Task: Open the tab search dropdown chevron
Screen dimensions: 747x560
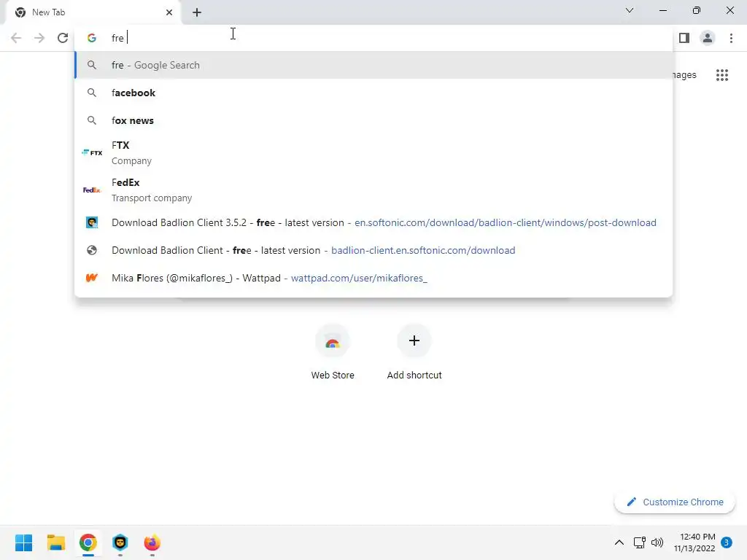Action: tap(630, 10)
